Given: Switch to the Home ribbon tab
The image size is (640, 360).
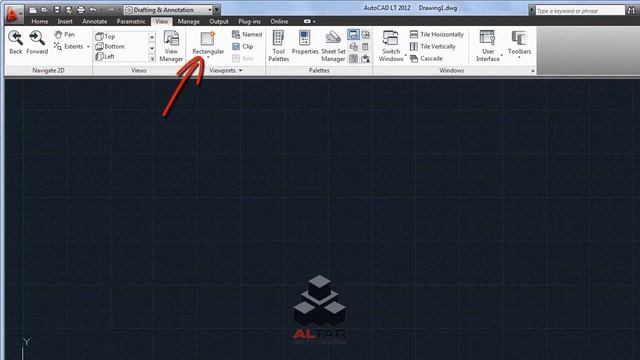Looking at the screenshot, I should 40,21.
